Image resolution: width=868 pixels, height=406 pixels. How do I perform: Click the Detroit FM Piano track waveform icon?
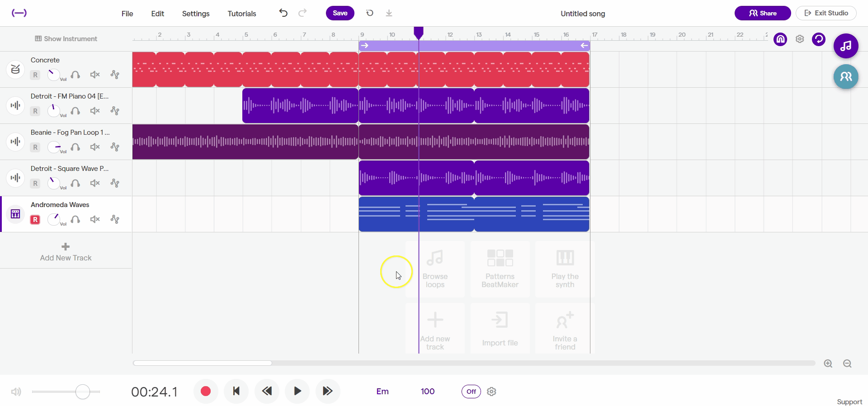(x=15, y=105)
